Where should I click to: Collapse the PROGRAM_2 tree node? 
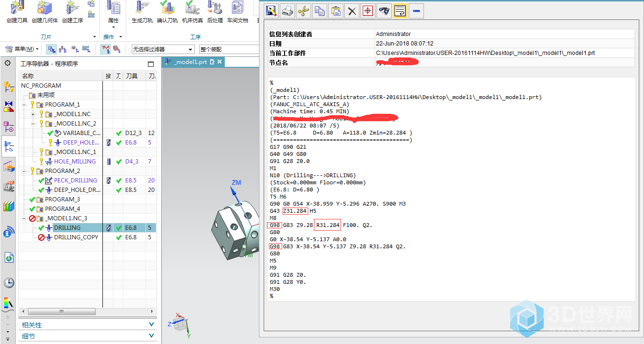[24, 171]
